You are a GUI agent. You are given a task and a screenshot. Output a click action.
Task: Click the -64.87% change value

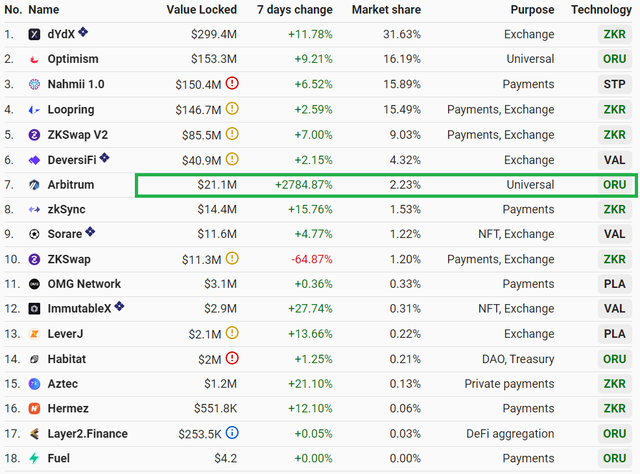(x=312, y=259)
